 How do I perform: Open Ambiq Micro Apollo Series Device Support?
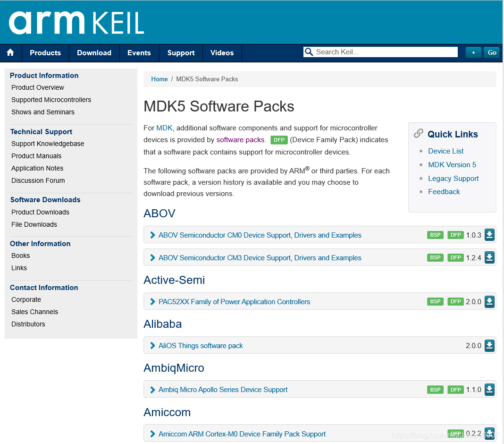(x=223, y=390)
